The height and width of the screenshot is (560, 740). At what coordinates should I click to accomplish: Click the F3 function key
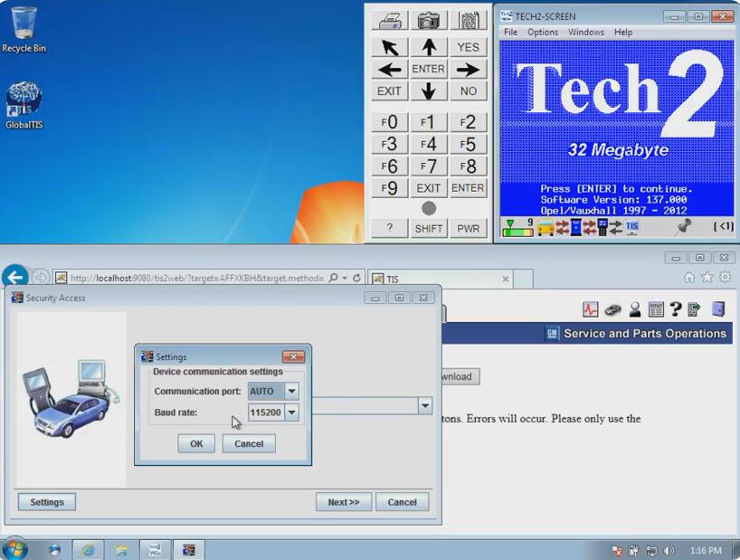(389, 145)
